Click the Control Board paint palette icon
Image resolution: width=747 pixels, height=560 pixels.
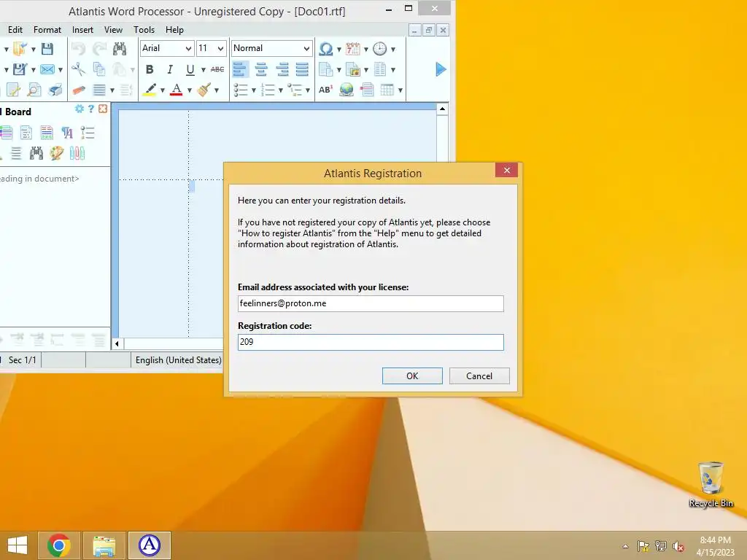pos(56,153)
